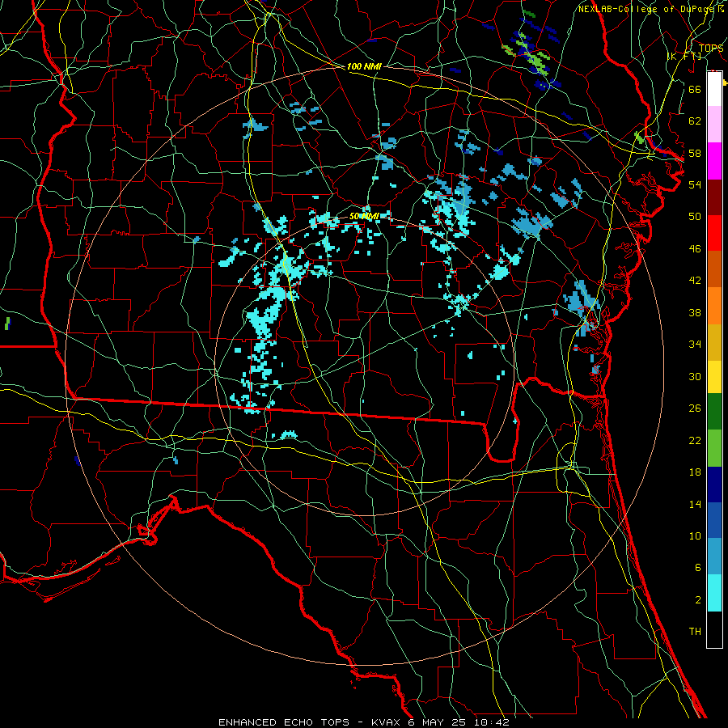Select the "50" scale value on legend
Image resolution: width=728 pixels, height=728 pixels.
click(695, 217)
